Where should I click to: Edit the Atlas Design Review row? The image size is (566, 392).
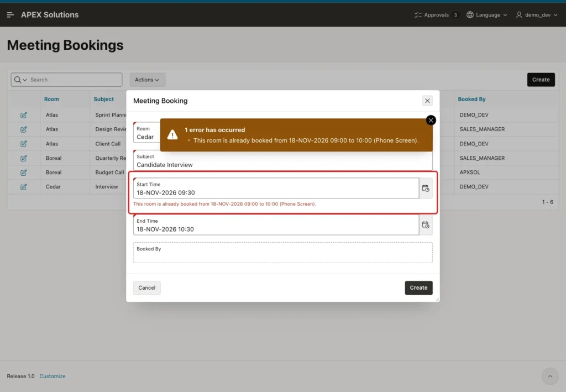pos(23,129)
